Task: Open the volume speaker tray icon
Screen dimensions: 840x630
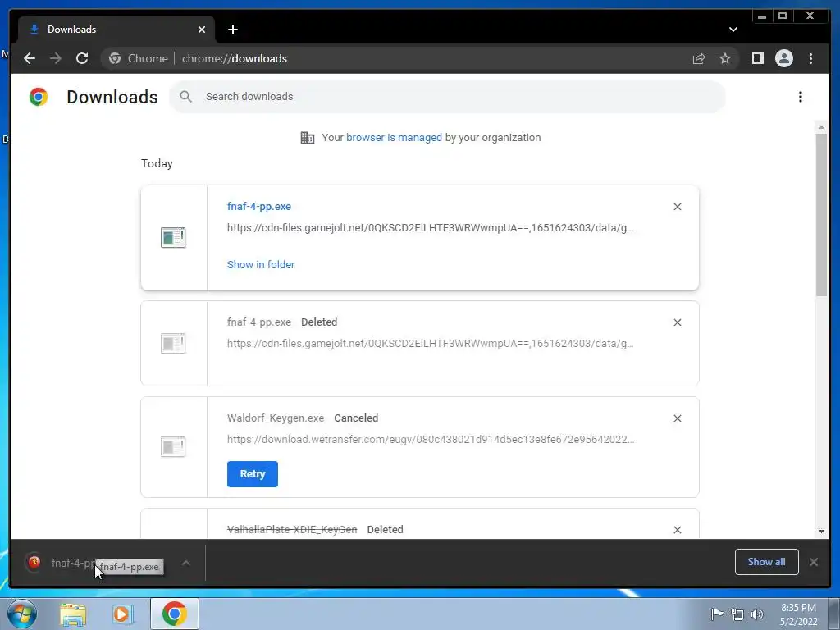Action: coord(757,614)
